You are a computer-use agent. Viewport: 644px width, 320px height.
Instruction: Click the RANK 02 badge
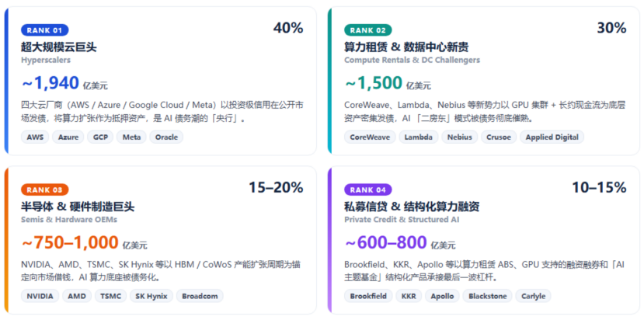(x=368, y=30)
